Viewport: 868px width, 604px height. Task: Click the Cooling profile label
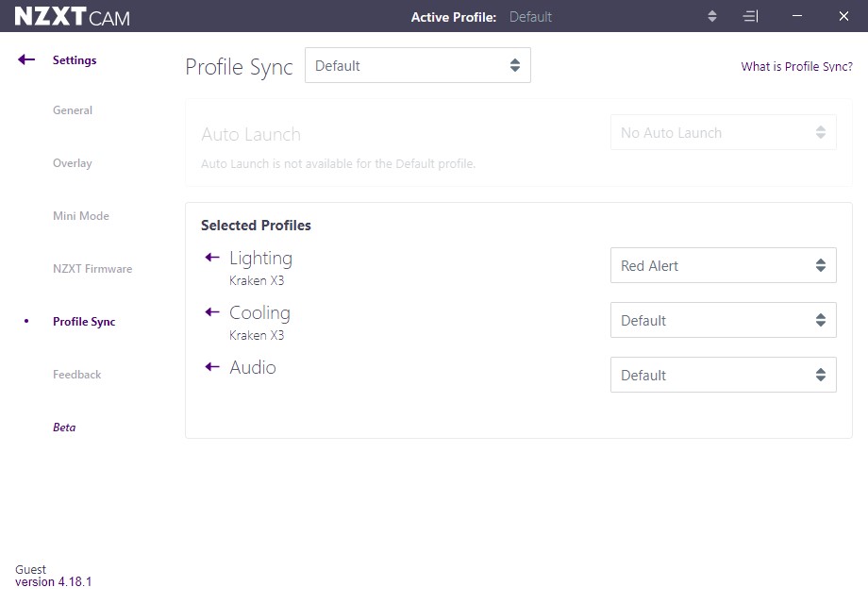(259, 312)
